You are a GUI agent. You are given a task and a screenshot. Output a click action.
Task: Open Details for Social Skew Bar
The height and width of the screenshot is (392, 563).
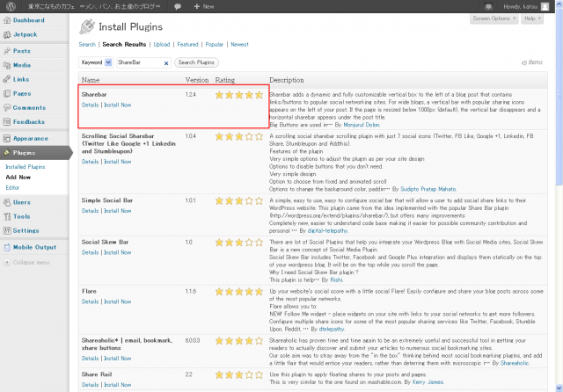tap(90, 252)
